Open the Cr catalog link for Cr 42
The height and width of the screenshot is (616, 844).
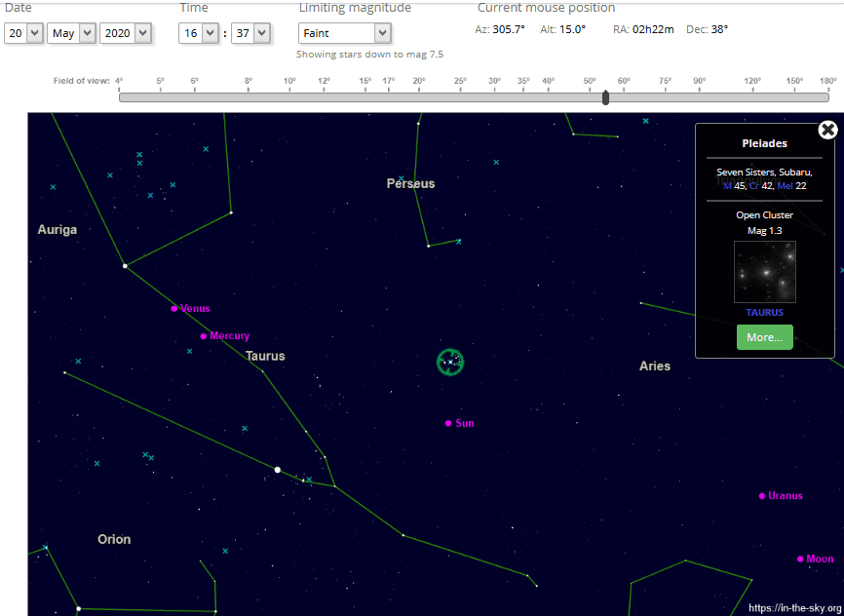point(754,186)
